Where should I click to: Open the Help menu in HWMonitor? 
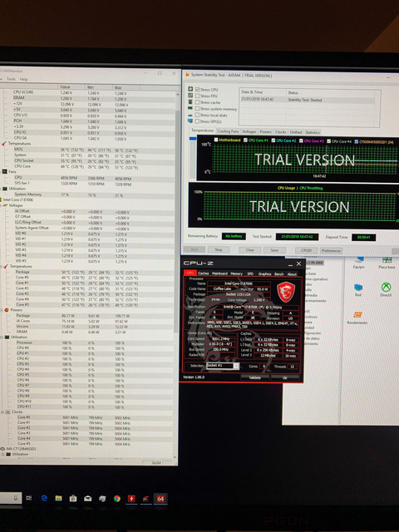click(x=24, y=79)
